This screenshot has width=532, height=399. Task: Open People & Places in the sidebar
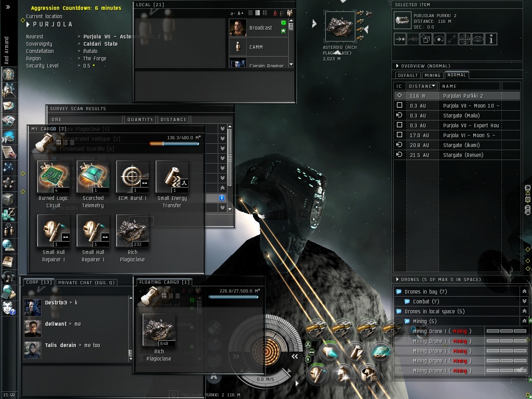(8, 89)
